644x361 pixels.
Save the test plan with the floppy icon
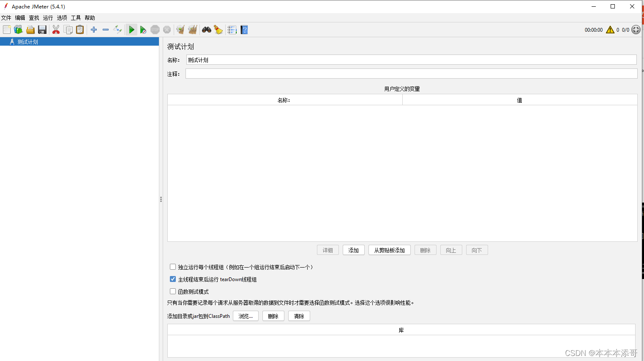(x=42, y=30)
